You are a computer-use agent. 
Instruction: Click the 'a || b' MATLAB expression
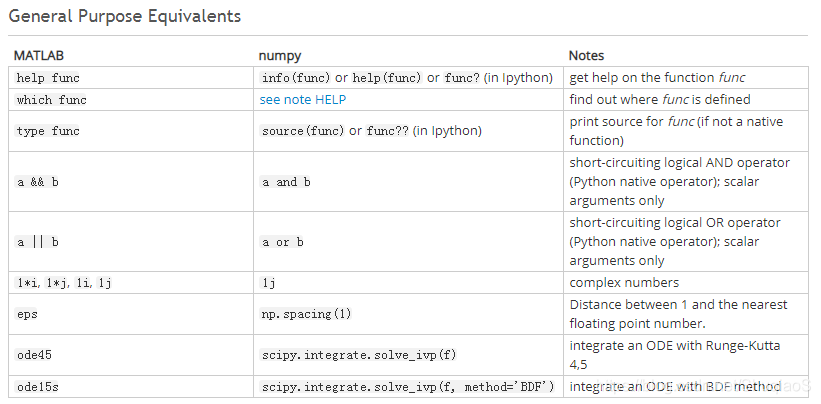point(37,242)
